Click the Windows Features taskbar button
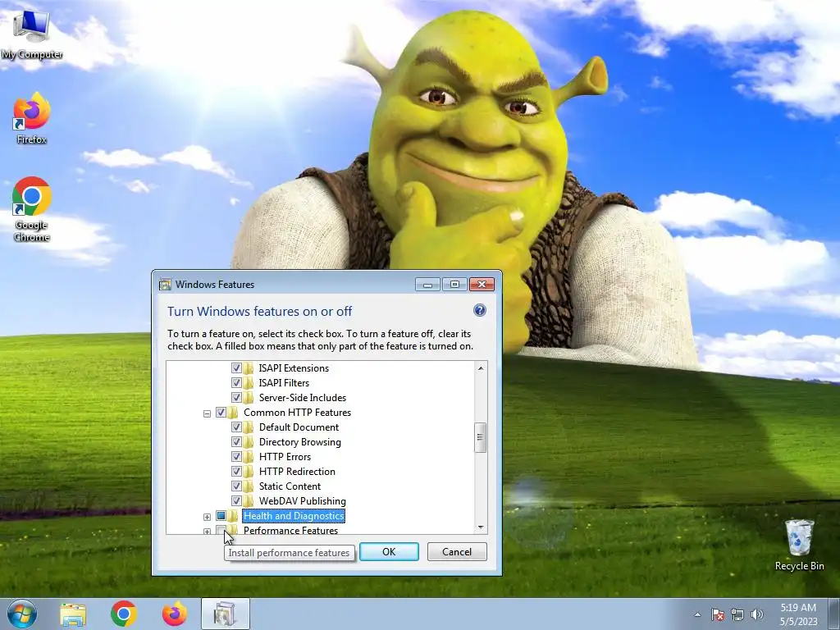Screen dimensions: 840x630 click(x=226, y=614)
